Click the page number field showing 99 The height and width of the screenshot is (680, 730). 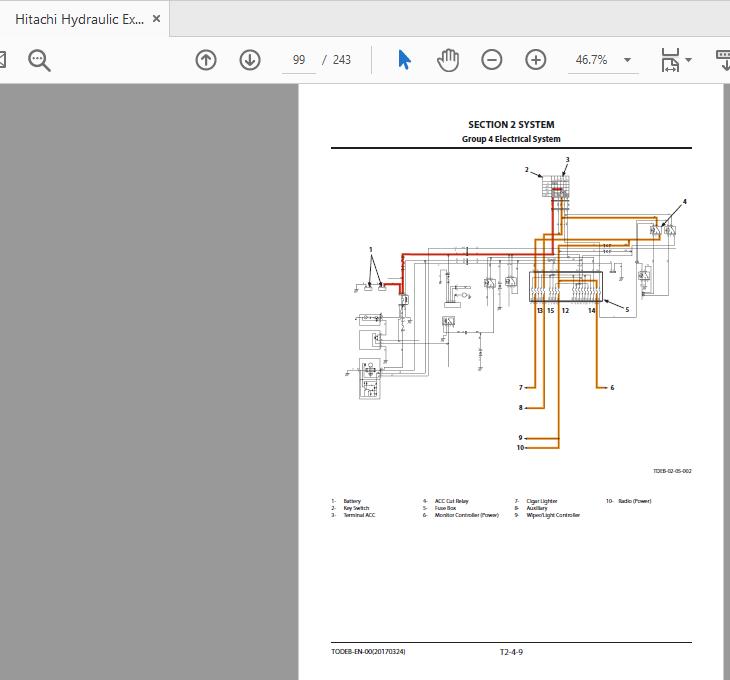tap(299, 60)
